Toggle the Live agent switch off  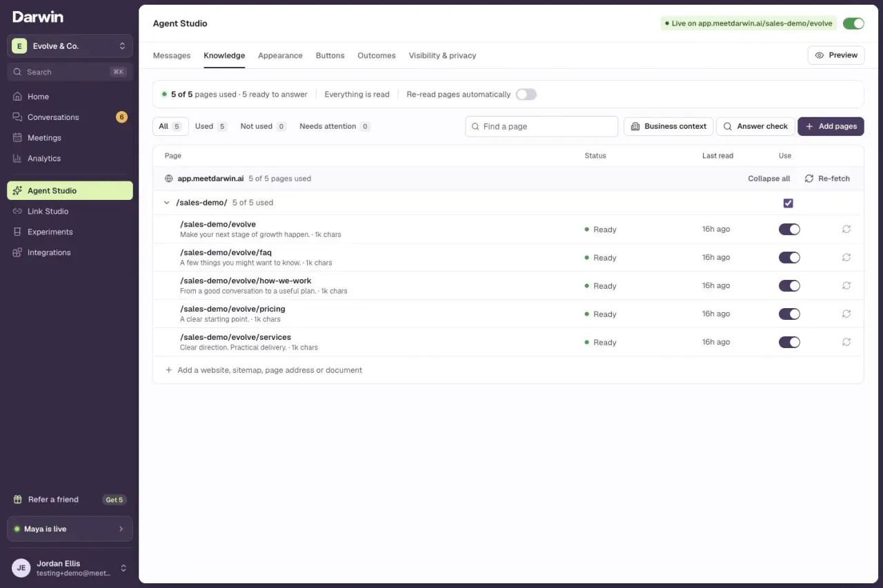[853, 23]
